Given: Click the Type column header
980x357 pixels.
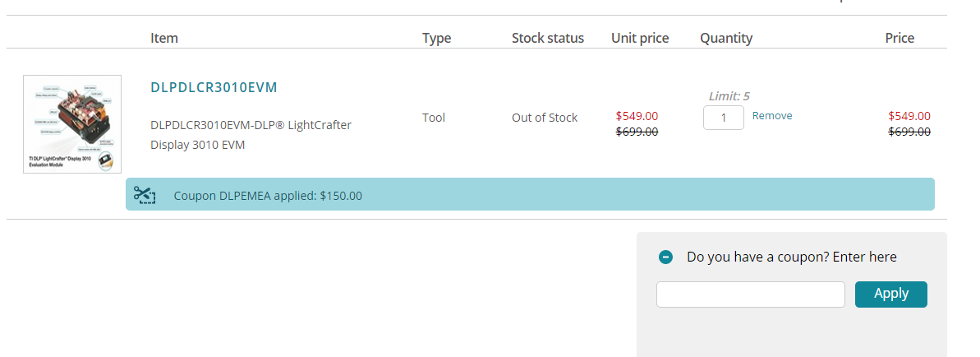Looking at the screenshot, I should (x=436, y=38).
